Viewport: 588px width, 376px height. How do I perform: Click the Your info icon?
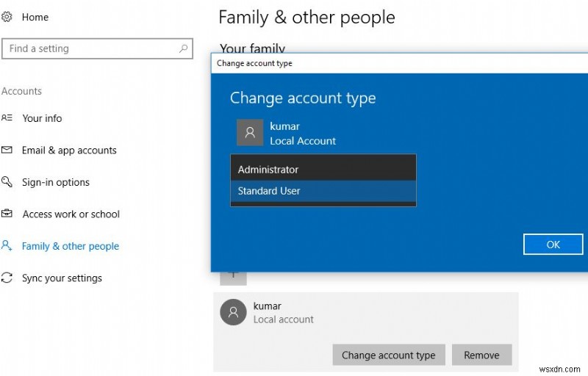click(x=7, y=118)
